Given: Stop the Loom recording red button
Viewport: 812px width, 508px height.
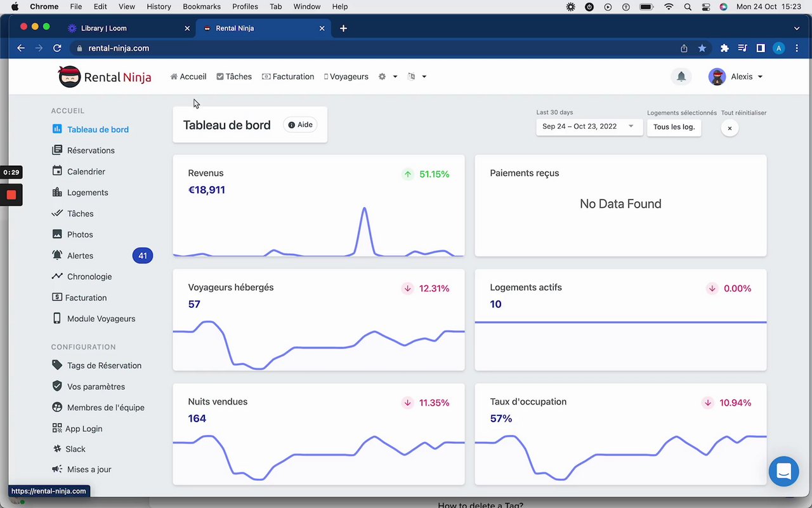Looking at the screenshot, I should click(11, 195).
